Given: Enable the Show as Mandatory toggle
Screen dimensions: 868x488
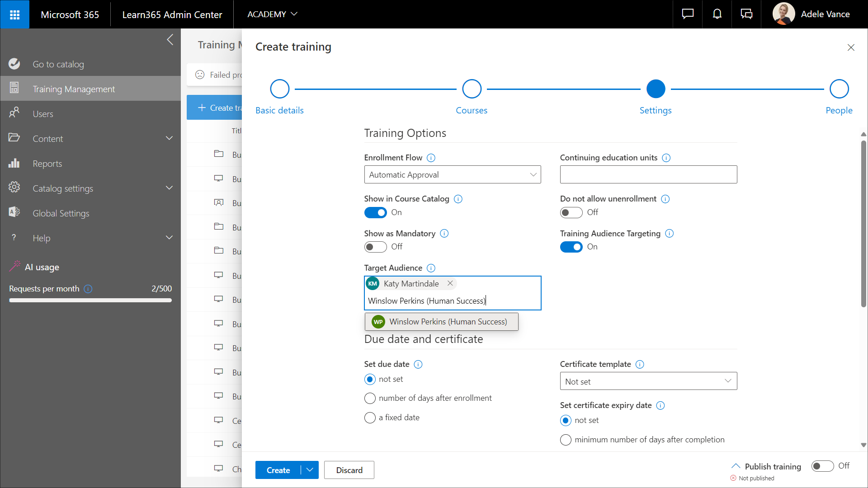Looking at the screenshot, I should pos(375,247).
